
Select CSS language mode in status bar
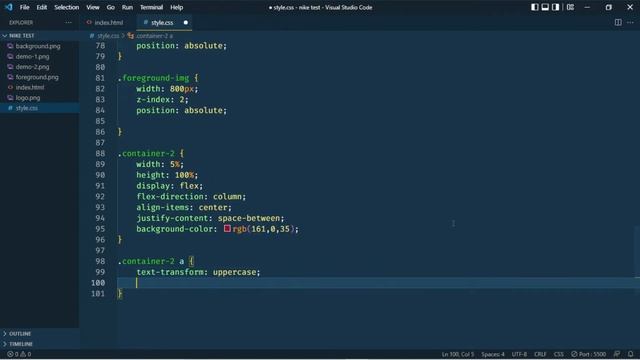(558, 354)
